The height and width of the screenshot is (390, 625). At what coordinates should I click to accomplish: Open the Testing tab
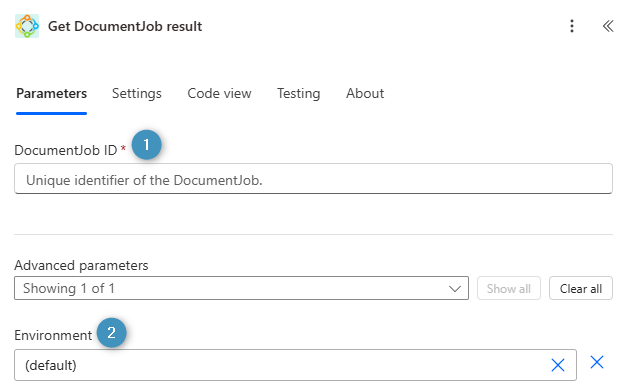tap(299, 93)
